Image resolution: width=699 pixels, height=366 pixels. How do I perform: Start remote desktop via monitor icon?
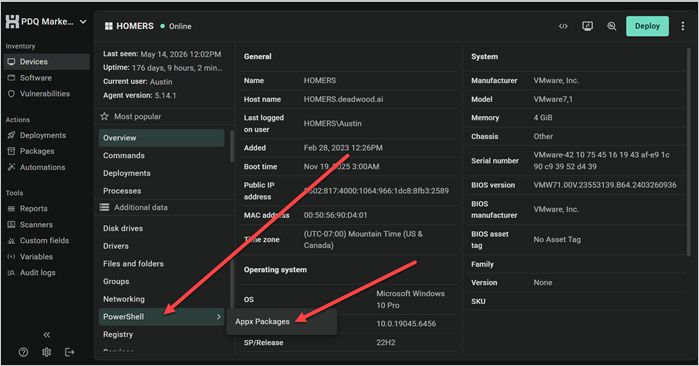coord(588,26)
